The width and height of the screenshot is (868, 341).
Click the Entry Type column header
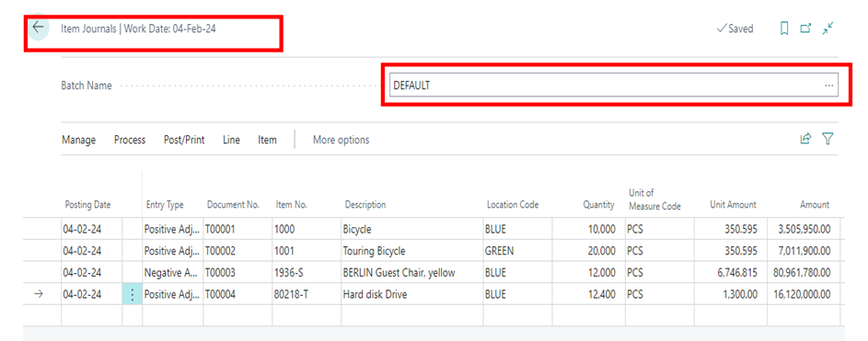[165, 204]
